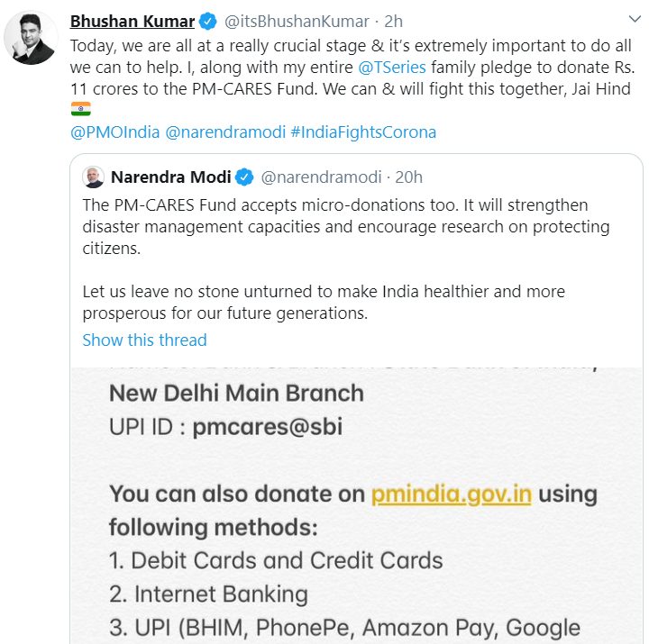This screenshot has width=658, height=644.
Task: Open the 20h quoted tweet timestamp
Action: pos(407,177)
